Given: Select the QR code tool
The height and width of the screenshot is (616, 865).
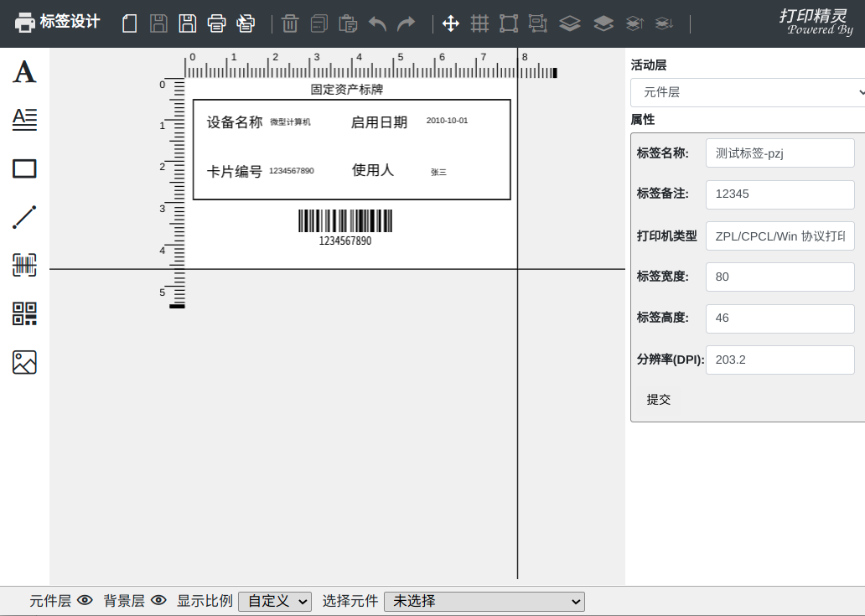Looking at the screenshot, I should coord(24,313).
